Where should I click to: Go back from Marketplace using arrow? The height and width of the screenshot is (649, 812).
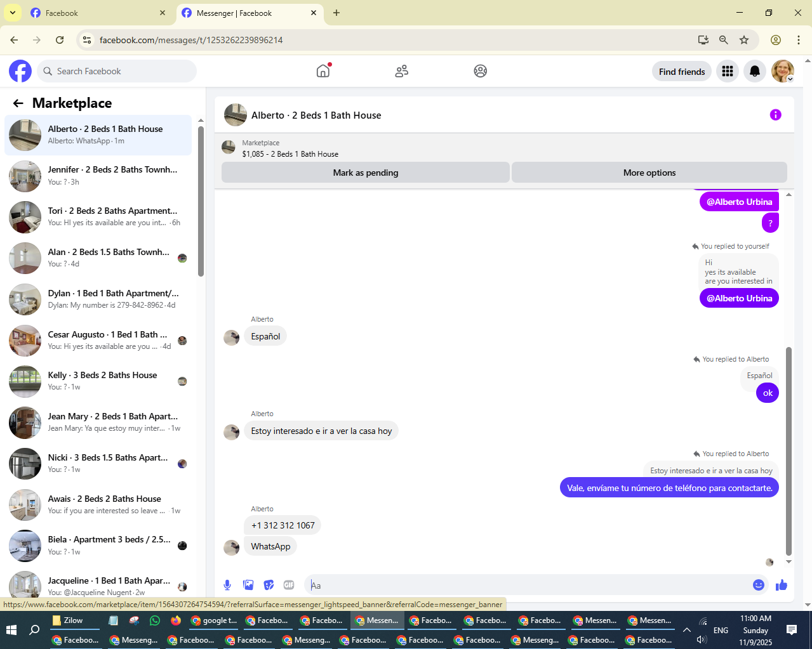(18, 103)
